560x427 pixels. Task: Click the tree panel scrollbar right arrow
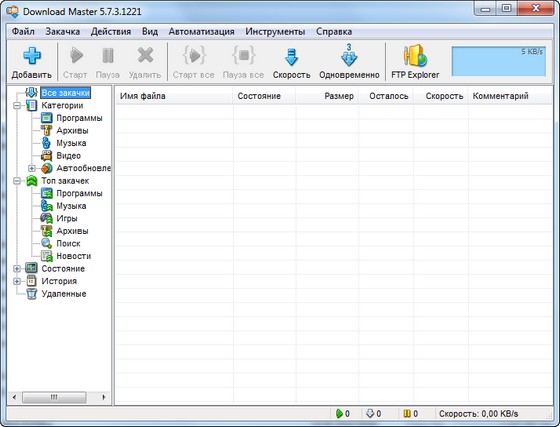tap(104, 397)
